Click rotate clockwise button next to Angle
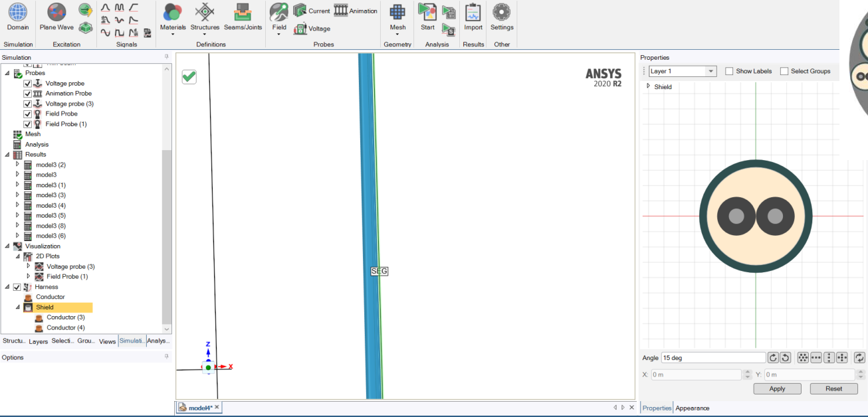Screen dimensions: 868x417 click(x=773, y=358)
